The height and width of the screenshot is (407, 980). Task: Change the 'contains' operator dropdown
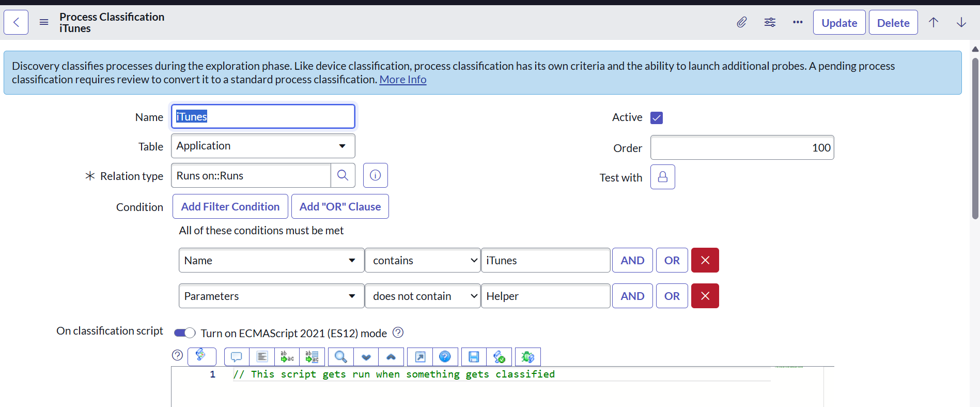pos(423,260)
